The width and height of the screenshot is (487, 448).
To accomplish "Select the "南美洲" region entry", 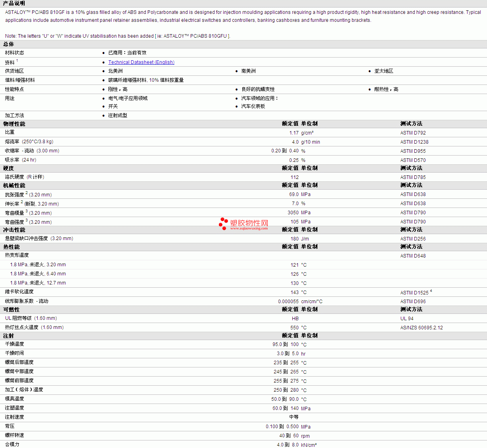I will (248, 71).
